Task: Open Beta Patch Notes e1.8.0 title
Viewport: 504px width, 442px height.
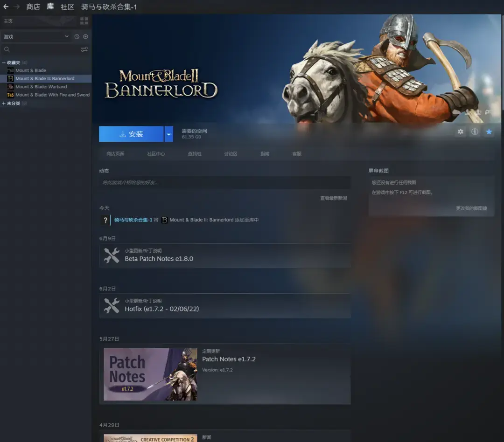Action: click(x=159, y=259)
